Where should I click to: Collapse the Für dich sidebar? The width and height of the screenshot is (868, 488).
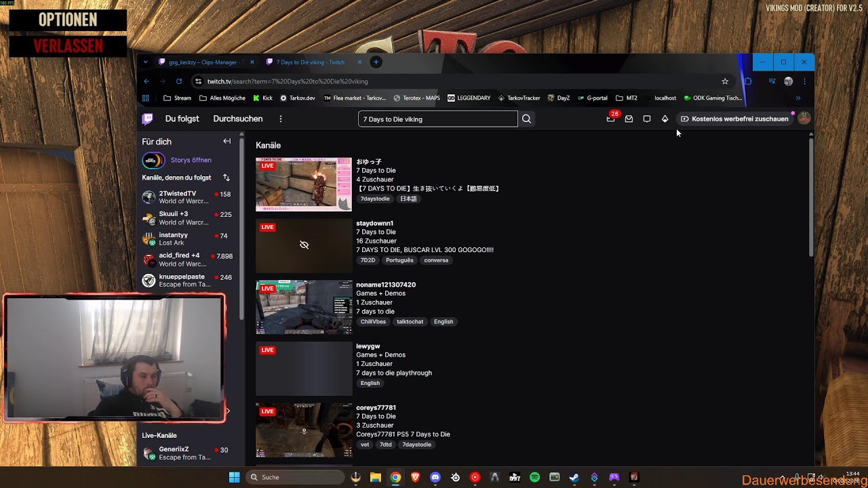(226, 141)
